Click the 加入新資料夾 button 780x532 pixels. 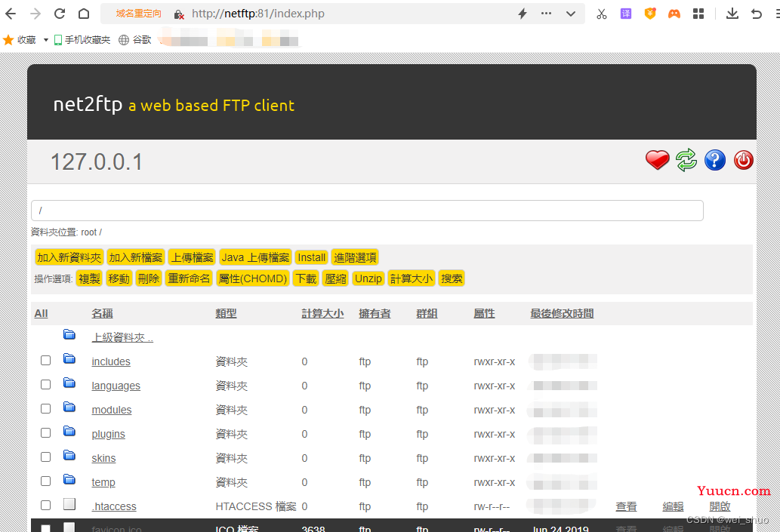pos(69,257)
